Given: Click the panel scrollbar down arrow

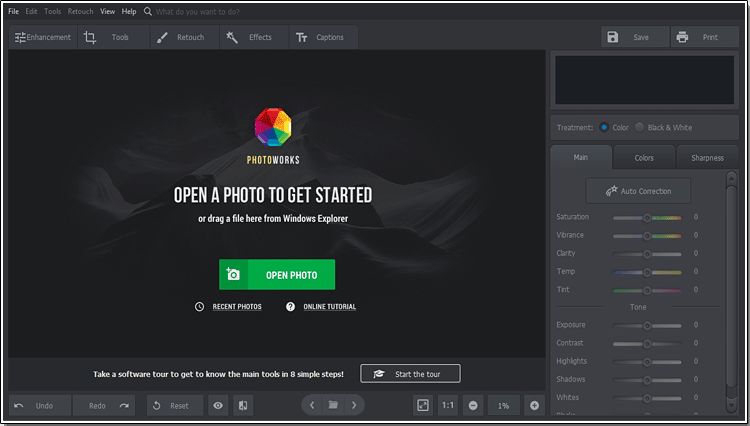Looking at the screenshot, I should pos(732,405).
